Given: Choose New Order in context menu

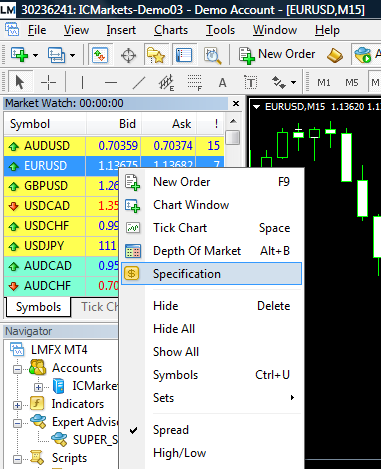Looking at the screenshot, I should (212, 182).
